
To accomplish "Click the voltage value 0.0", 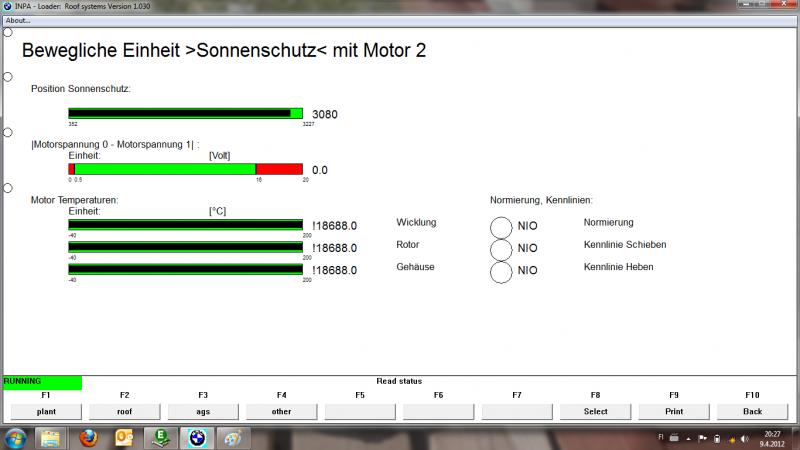I will click(320, 170).
